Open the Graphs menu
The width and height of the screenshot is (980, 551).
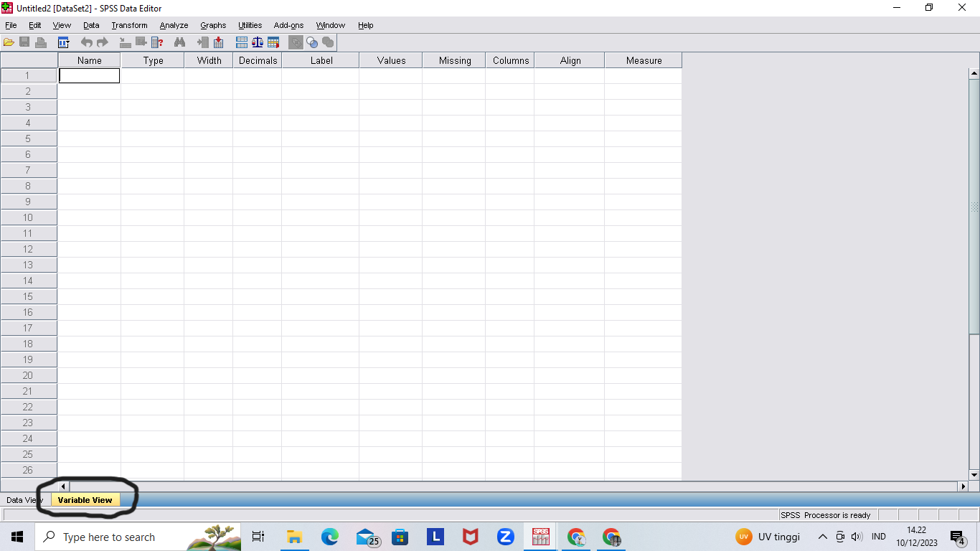(213, 25)
